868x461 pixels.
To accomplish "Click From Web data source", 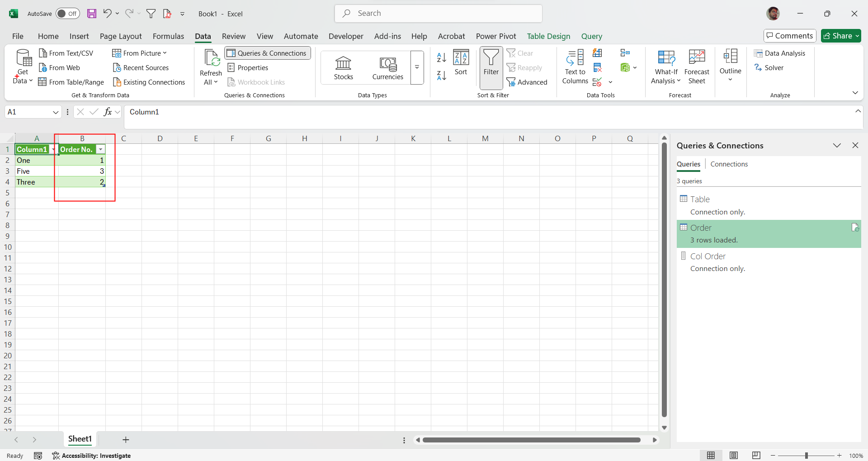I will (59, 68).
